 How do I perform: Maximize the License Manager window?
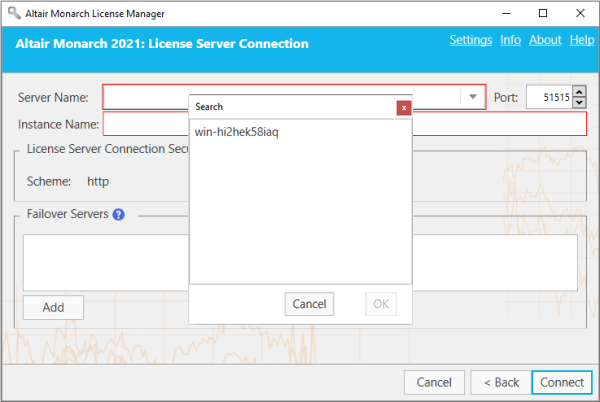(x=542, y=13)
